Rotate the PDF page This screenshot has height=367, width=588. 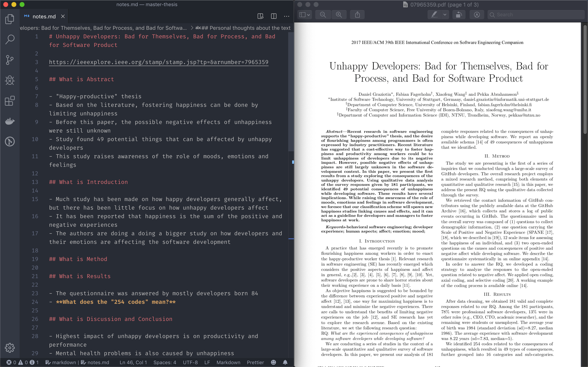pos(459,14)
